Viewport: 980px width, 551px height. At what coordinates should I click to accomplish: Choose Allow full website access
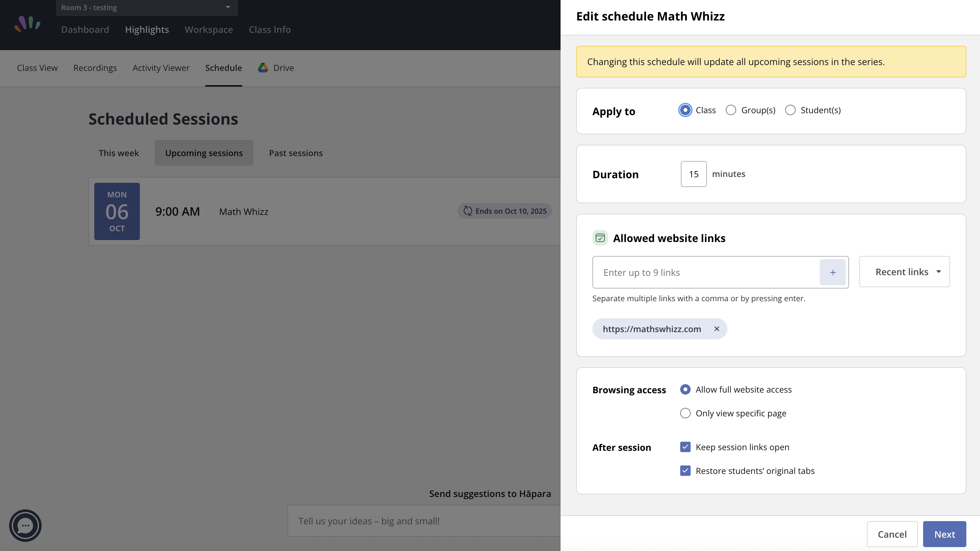tap(685, 389)
